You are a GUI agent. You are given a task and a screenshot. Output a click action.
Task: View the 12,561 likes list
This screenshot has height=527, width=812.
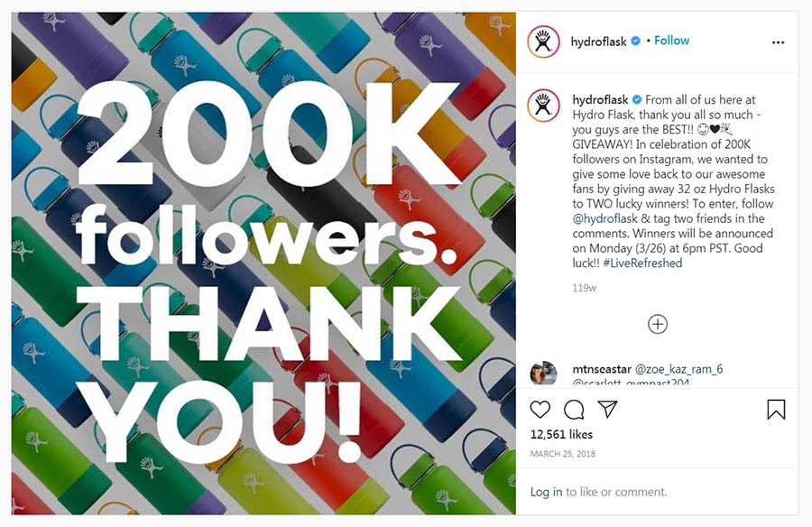point(561,434)
